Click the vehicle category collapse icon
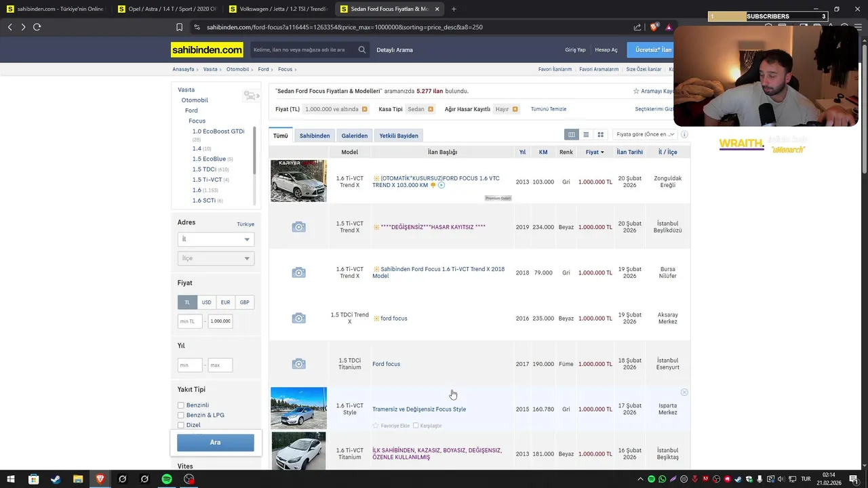Image resolution: width=868 pixels, height=488 pixels. click(252, 96)
